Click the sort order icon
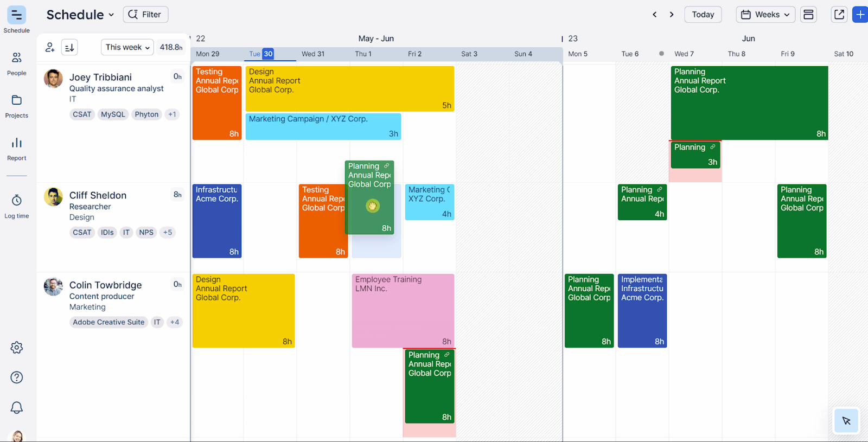Screen dimensions: 868x442 [69, 48]
